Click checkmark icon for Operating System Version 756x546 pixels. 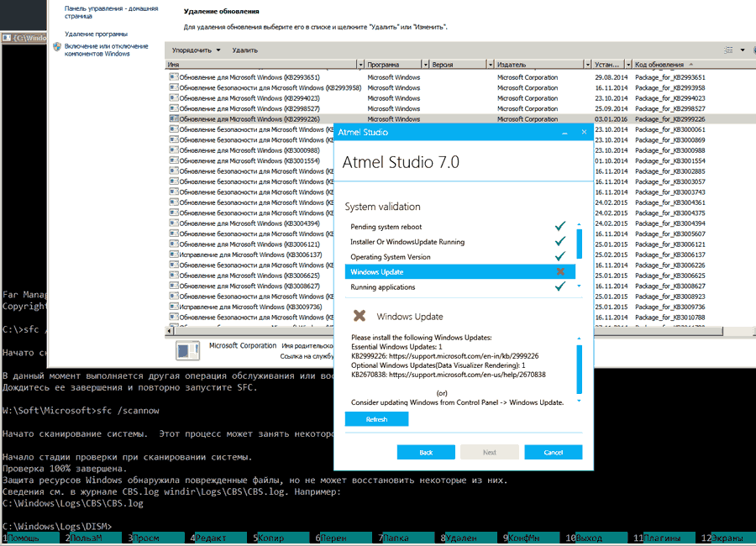559,255
